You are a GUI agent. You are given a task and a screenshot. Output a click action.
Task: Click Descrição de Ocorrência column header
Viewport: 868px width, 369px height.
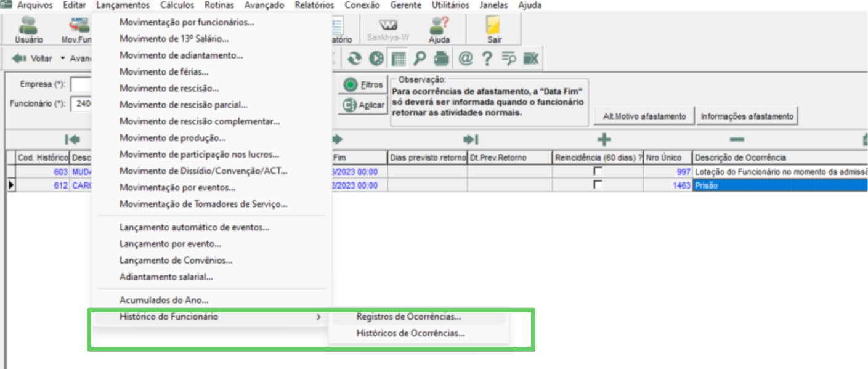(780, 158)
